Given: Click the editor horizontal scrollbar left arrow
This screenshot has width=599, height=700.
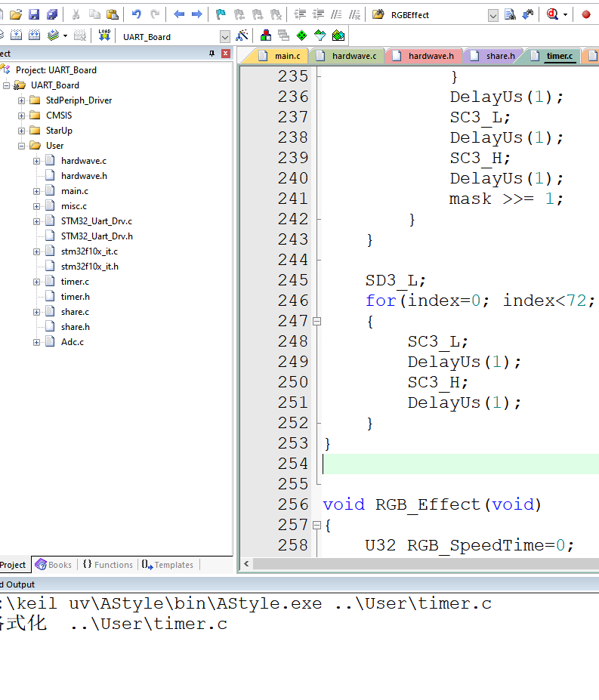Looking at the screenshot, I should (246, 564).
